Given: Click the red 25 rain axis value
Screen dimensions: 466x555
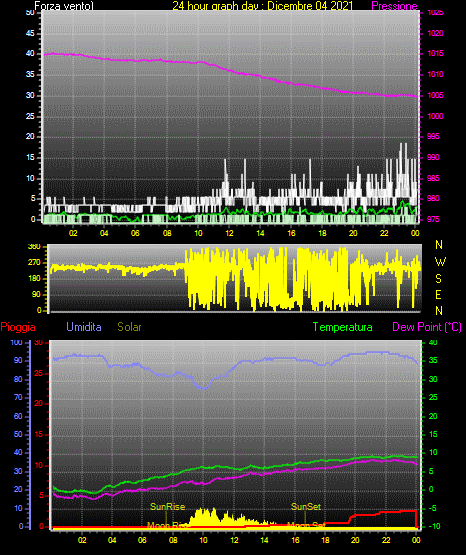Looking at the screenshot, I should [x=39, y=373].
